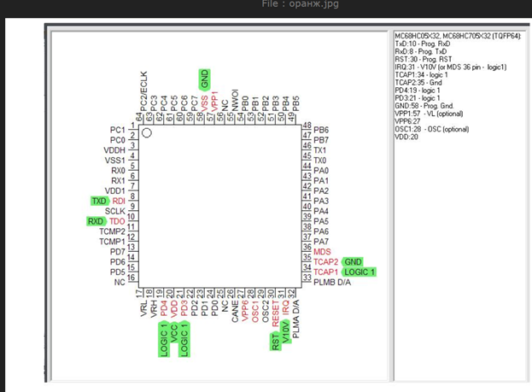Click the red VPP6 pin label
532x392 pixels.
(245, 311)
